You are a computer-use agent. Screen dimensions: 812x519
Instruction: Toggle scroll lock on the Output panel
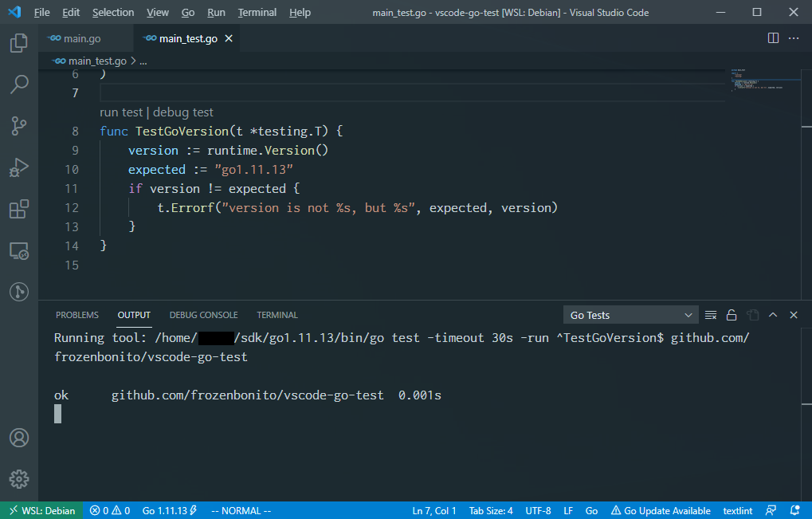732,314
